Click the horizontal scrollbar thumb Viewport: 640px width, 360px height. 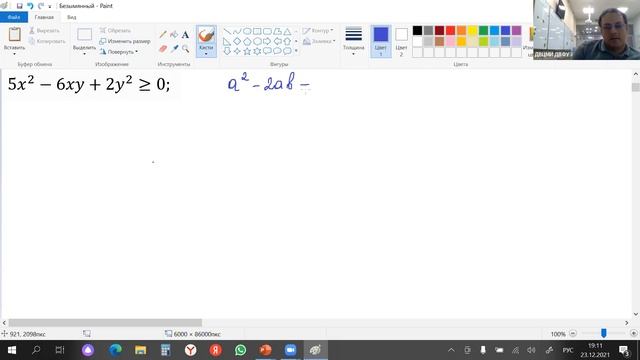pos(105,322)
